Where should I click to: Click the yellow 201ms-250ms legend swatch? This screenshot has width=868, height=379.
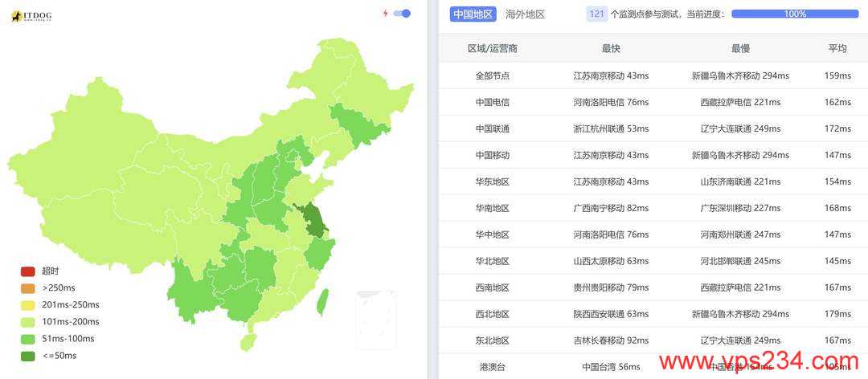pos(27,305)
